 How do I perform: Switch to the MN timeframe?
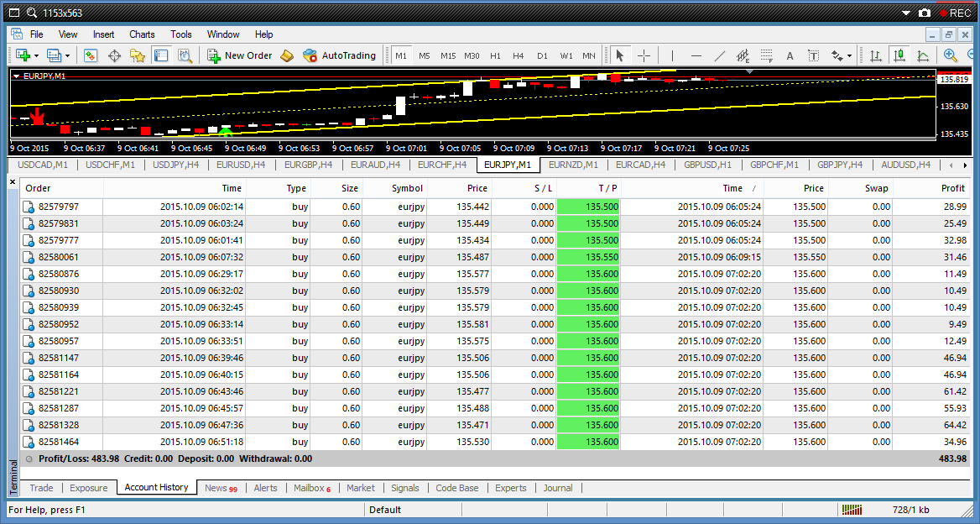pos(589,55)
